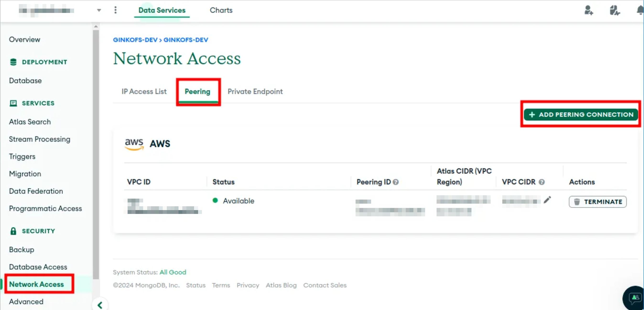Open Advanced in the sidebar
Viewport: 644px width, 310px height.
coord(26,302)
